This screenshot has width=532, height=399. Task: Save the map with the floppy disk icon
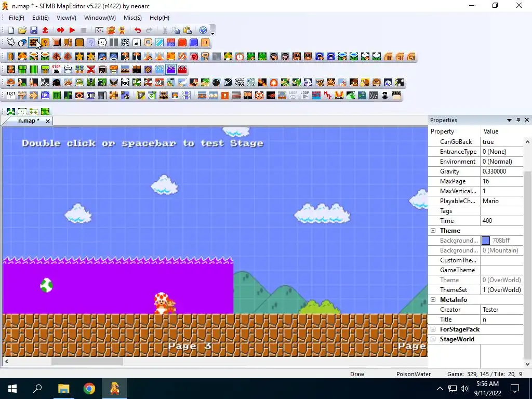tap(34, 30)
